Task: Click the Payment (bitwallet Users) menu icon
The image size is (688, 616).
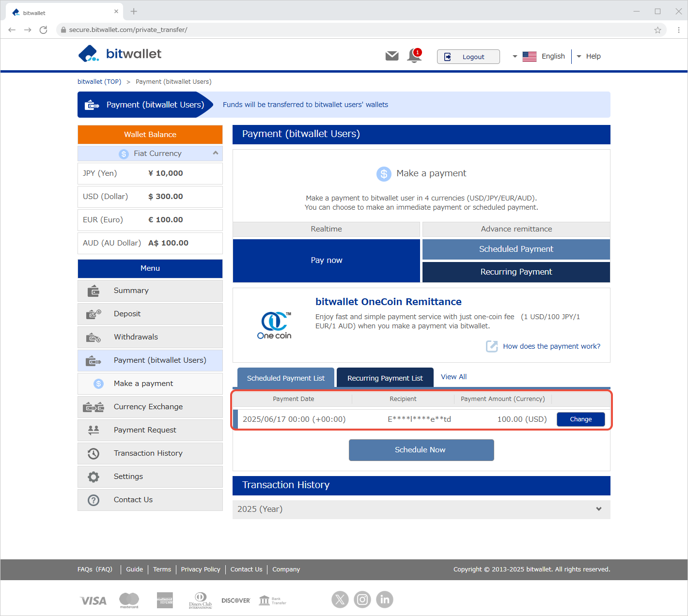Action: pos(94,360)
